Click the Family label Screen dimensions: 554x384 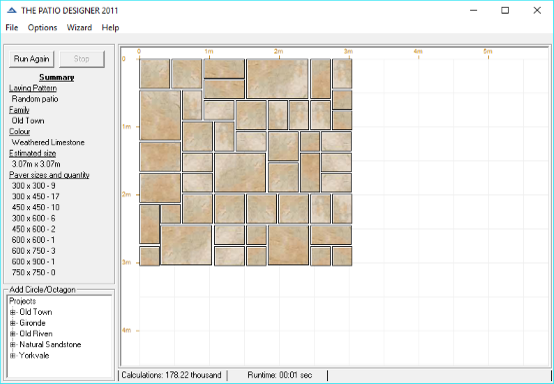19,110
